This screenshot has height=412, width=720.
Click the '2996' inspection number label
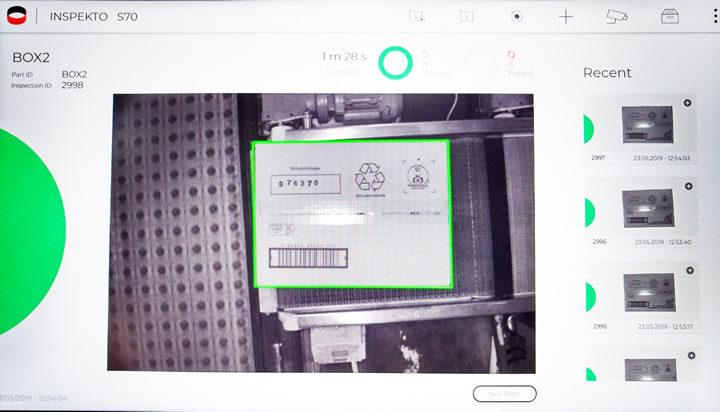(x=599, y=241)
